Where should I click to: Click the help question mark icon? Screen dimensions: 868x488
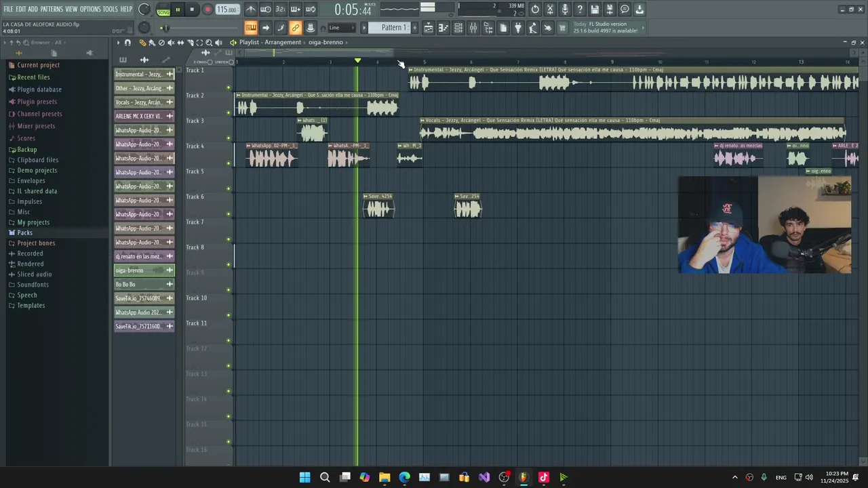coord(579,9)
